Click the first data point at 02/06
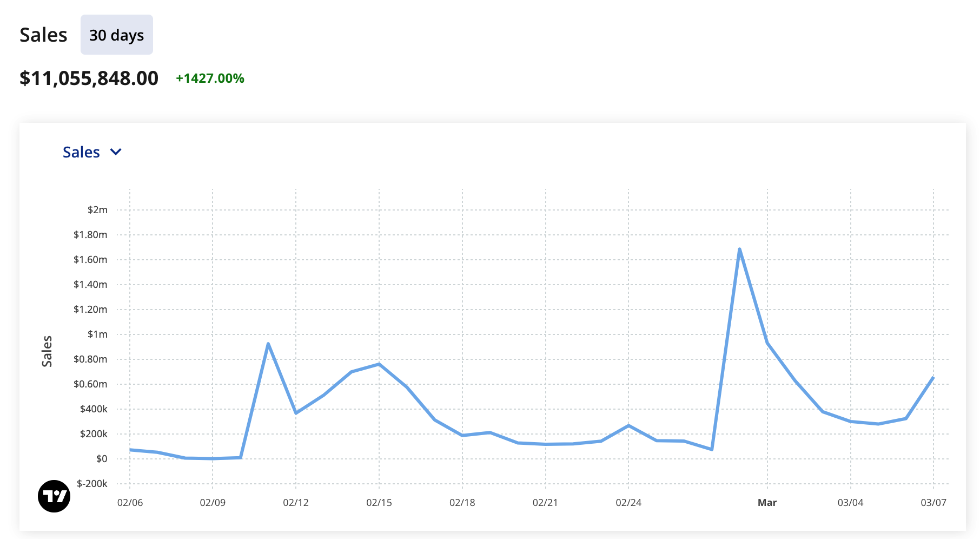Viewport: 980px width, 539px height. [130, 450]
